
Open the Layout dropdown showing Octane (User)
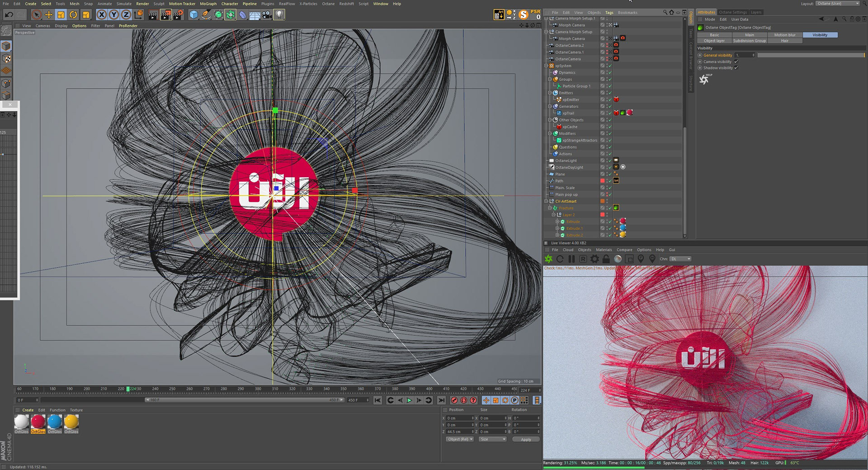click(838, 4)
